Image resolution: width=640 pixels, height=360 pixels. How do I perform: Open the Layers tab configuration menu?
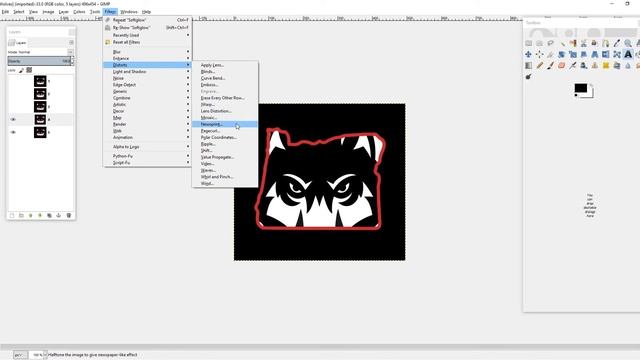(x=71, y=42)
